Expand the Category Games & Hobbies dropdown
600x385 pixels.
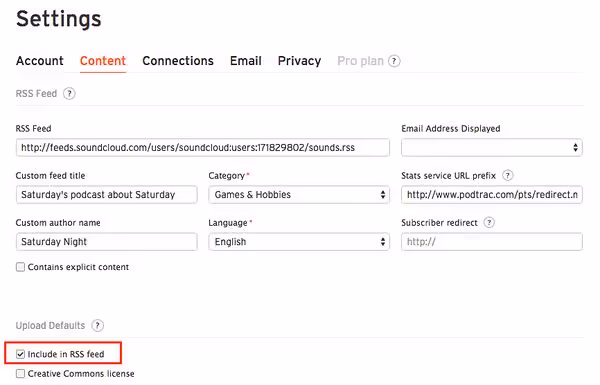pyautogui.click(x=299, y=194)
